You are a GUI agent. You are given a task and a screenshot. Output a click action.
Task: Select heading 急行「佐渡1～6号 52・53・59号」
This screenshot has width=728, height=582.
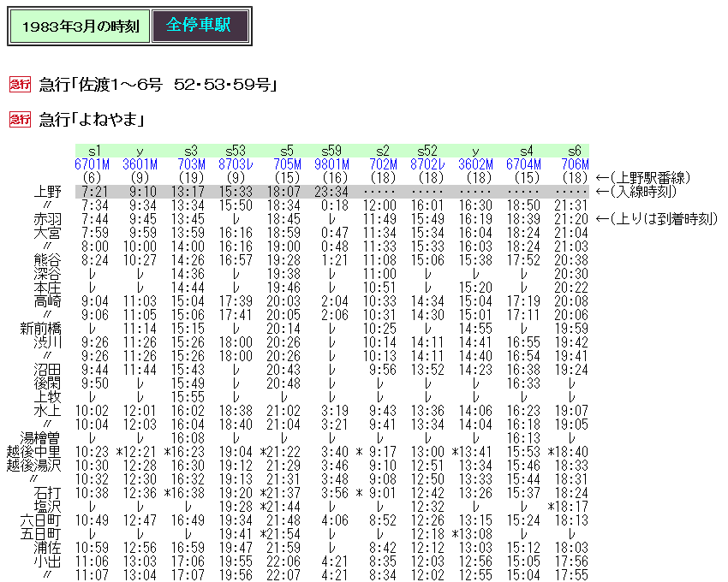coord(158,85)
